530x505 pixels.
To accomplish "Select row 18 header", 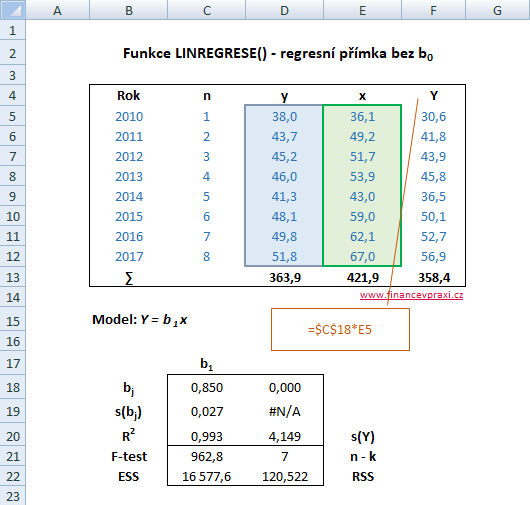I will [x=13, y=387].
